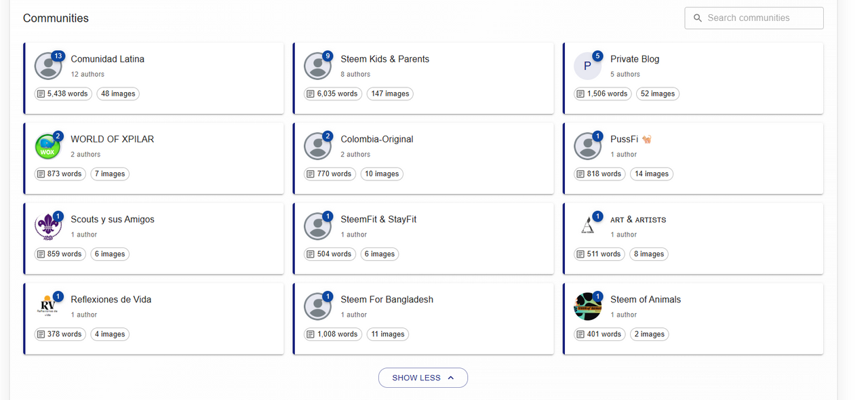Click the Communities section heading
This screenshot has width=868, height=400.
(x=56, y=18)
